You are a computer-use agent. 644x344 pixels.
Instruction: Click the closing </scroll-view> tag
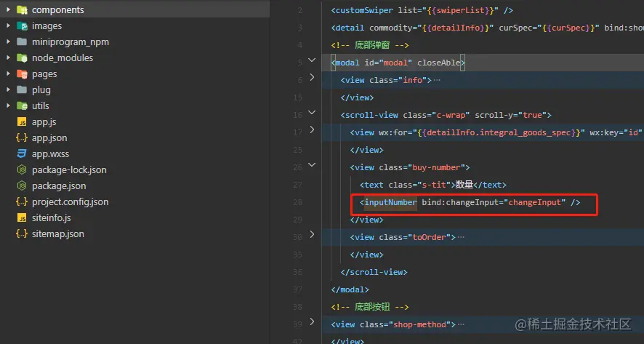coord(374,272)
